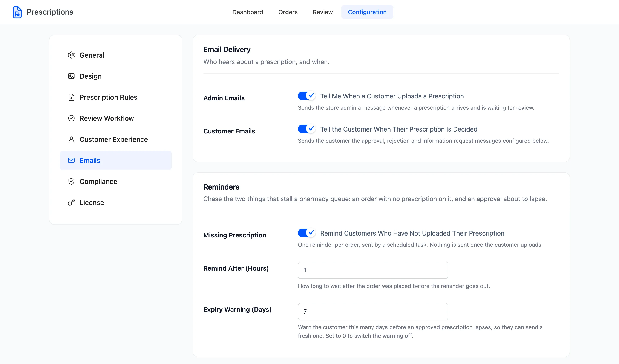Go to the Review tab

[323, 12]
